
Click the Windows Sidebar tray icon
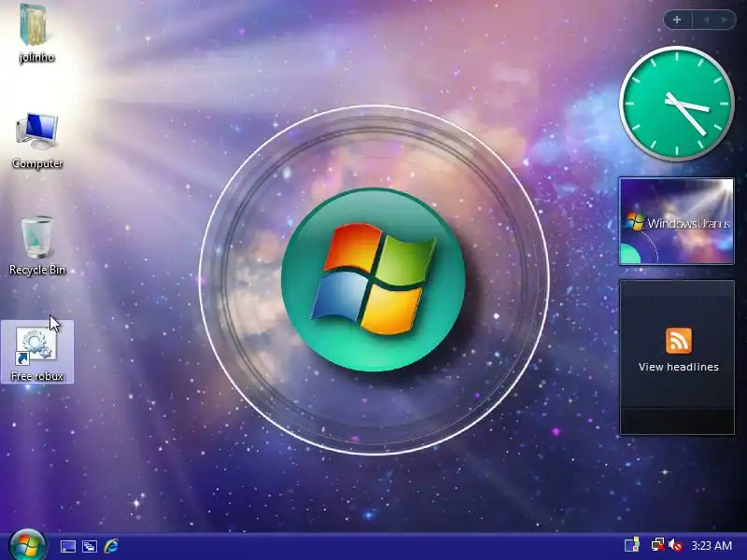(632, 545)
